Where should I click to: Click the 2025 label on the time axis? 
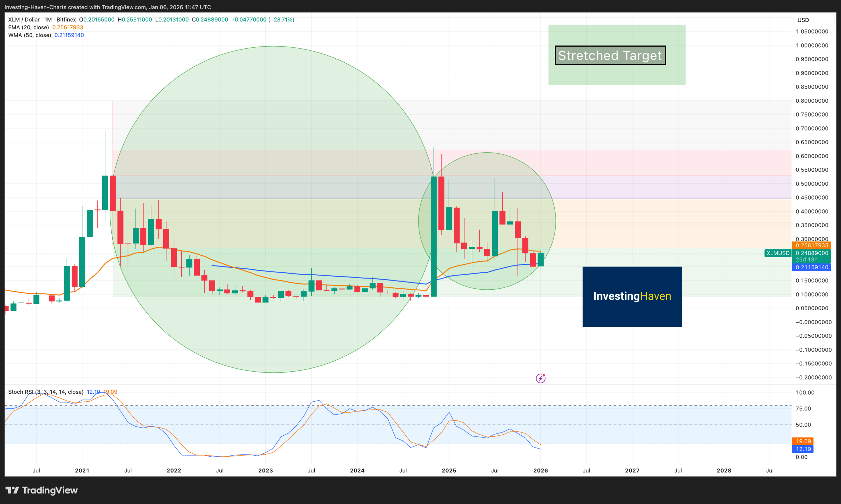click(449, 471)
